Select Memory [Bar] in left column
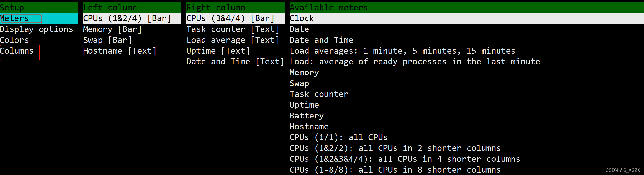 coord(113,29)
